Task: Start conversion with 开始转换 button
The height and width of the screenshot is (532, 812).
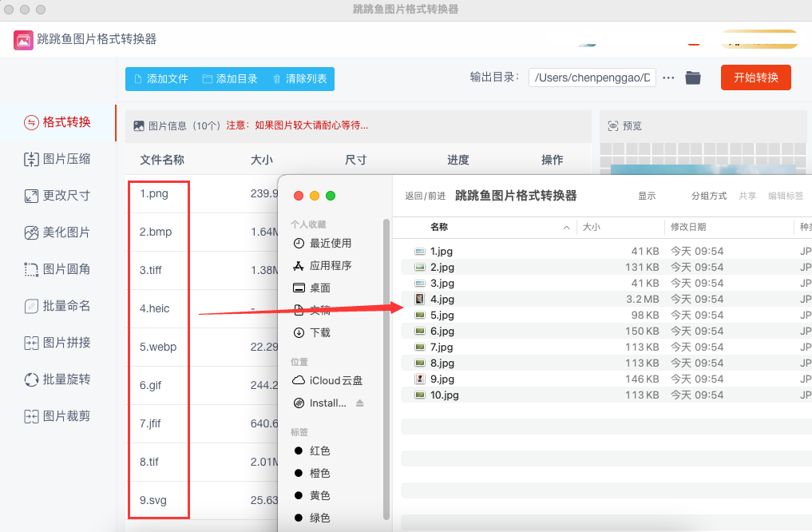Action: [x=755, y=77]
